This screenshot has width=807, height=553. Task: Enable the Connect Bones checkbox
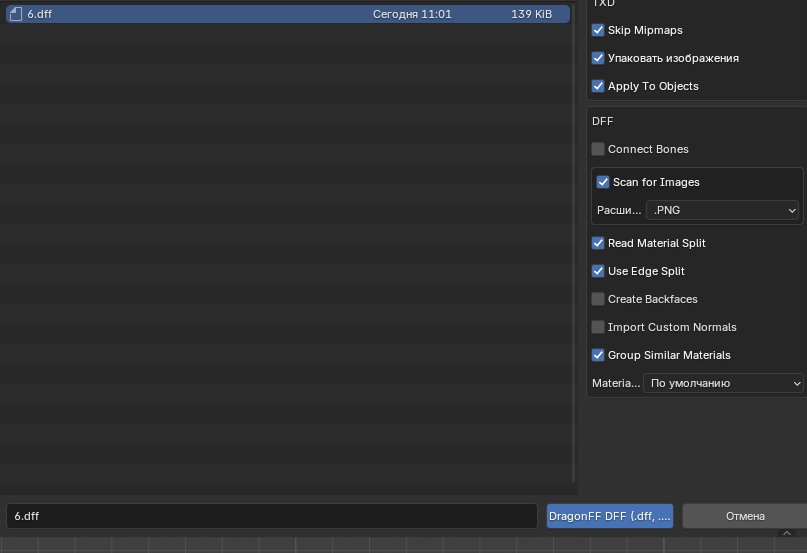(598, 150)
